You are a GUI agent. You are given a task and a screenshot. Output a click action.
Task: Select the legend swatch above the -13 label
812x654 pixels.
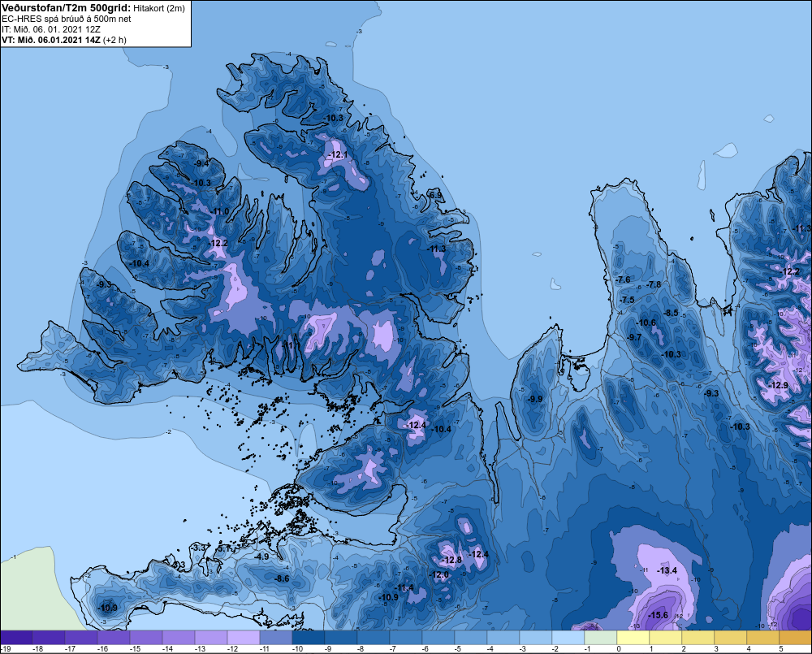point(211,638)
